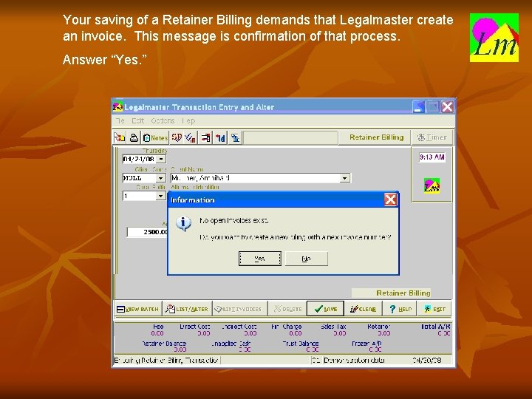This screenshot has height=399, width=532.
Task: Click the red and black bars toolbar icon
Action: tap(205, 137)
